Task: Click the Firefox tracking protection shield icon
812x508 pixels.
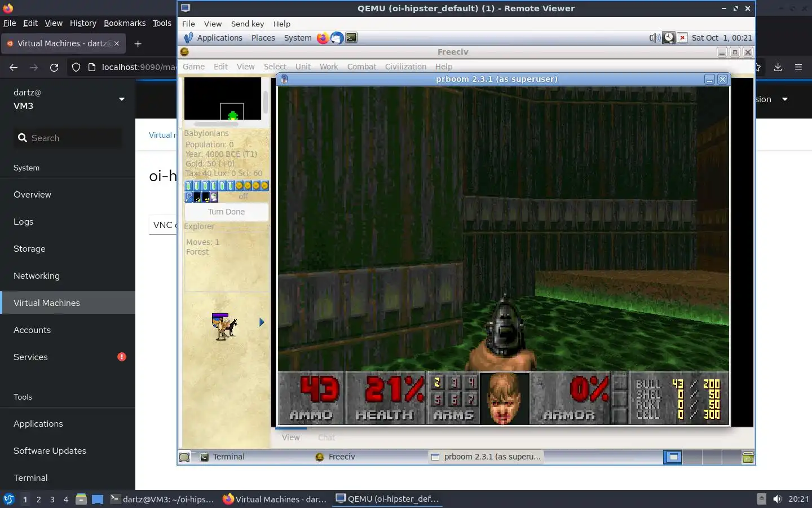Action: (76, 67)
